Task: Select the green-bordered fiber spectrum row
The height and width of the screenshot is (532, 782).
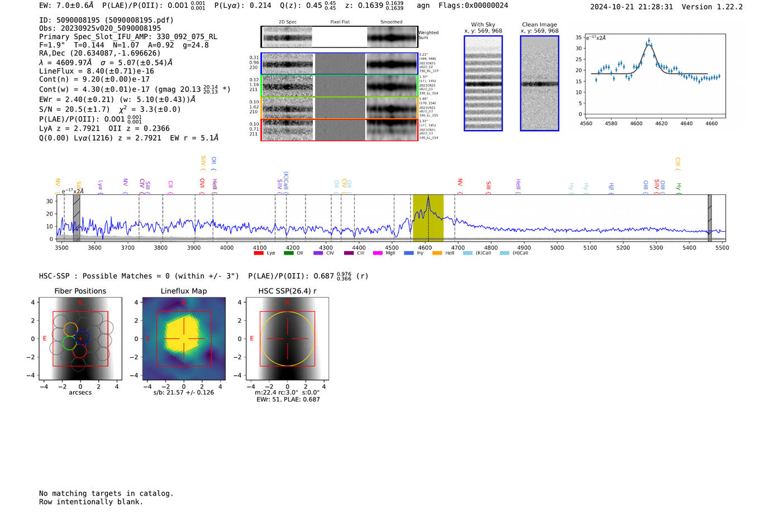Action: (339, 86)
